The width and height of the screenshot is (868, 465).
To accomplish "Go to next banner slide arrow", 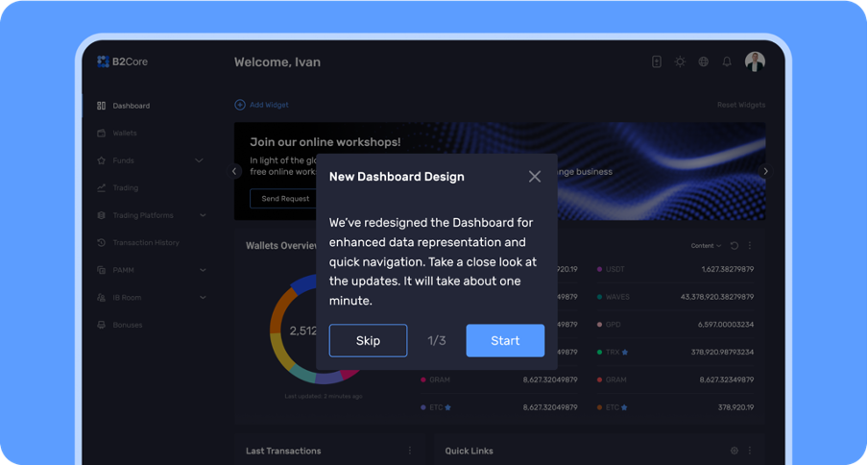I will pos(765,172).
